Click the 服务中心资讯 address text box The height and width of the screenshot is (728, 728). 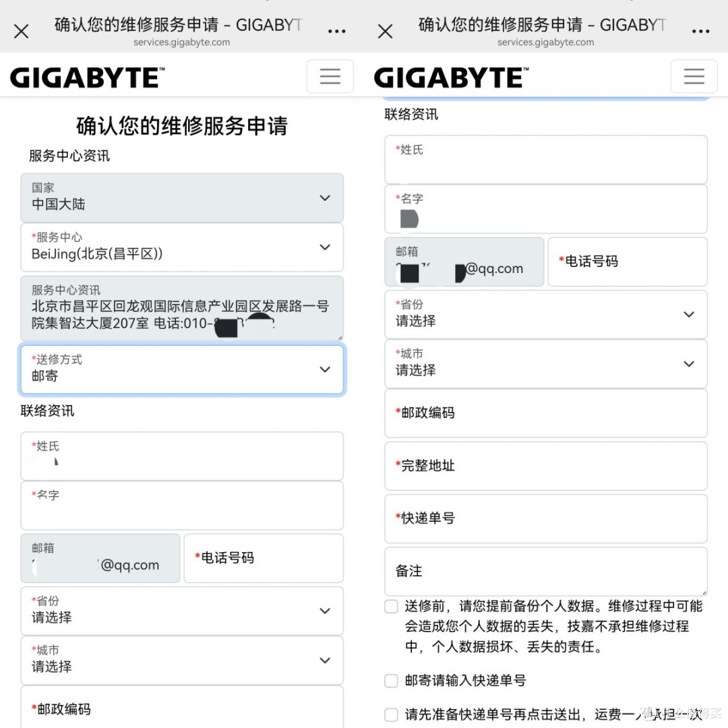coord(182,308)
